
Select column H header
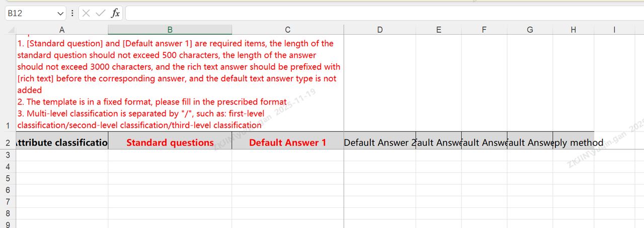click(x=573, y=30)
